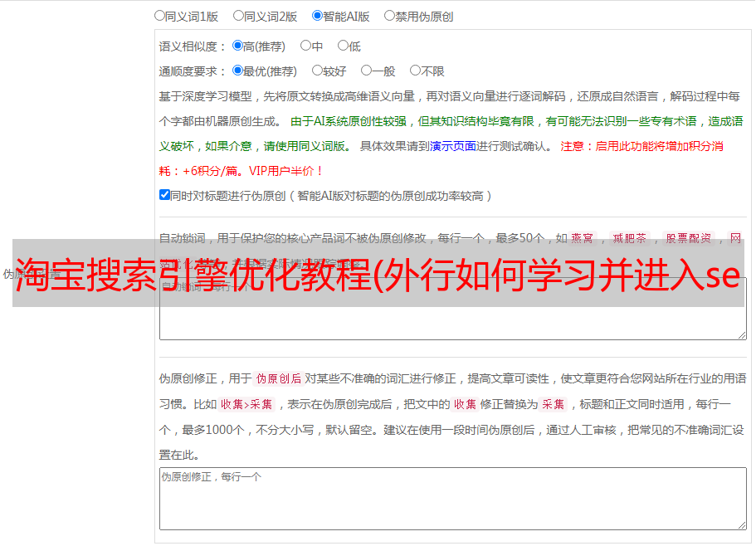Click the 伪原创修正 text area resize grip
Image resolution: width=756 pixels, height=546 pixels.
(x=742, y=525)
